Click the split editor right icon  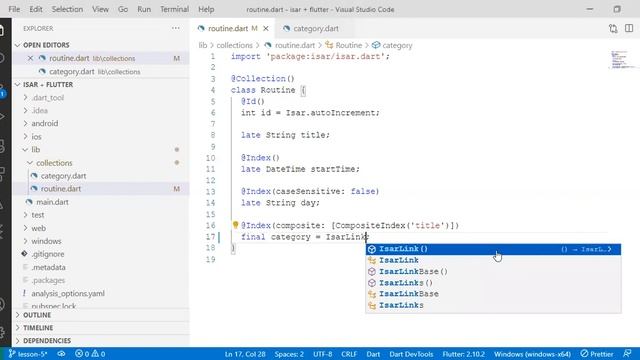click(629, 28)
